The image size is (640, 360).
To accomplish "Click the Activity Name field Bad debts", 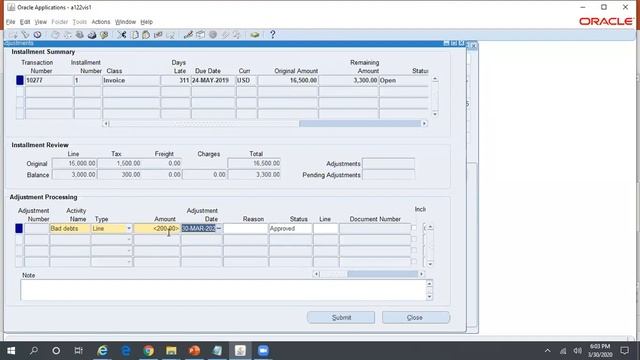I will (x=70, y=229).
